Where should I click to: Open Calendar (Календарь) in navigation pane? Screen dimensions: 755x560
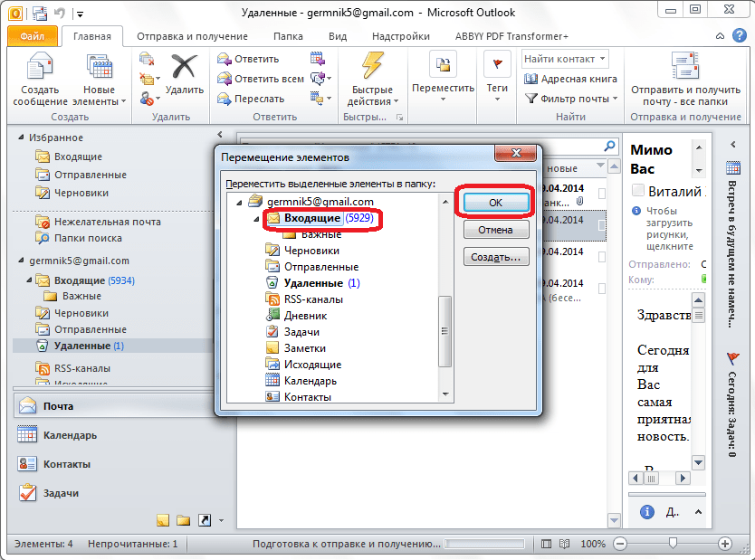click(x=70, y=435)
